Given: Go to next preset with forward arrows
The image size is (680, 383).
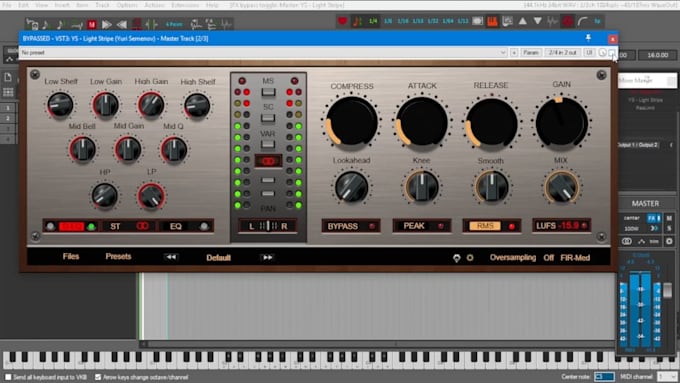Looking at the screenshot, I should coord(267,257).
